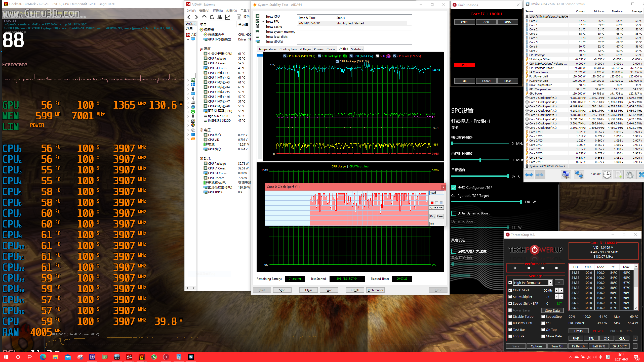Uncheck Stress FPU checkbox
This screenshot has width=644, height=362.
[x=263, y=21]
